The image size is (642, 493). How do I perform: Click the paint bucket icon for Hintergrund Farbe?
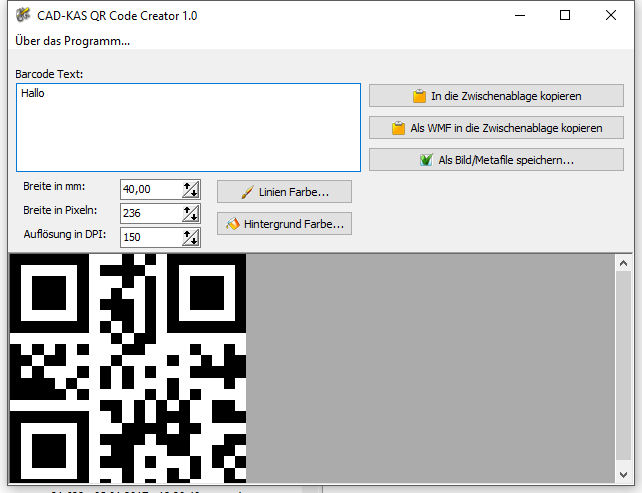coord(233,224)
